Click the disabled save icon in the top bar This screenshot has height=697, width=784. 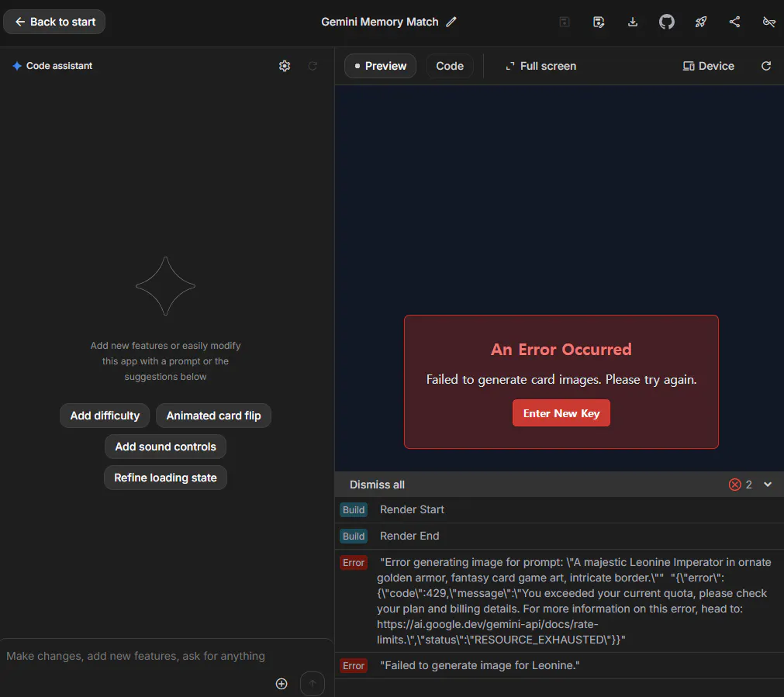(x=565, y=22)
